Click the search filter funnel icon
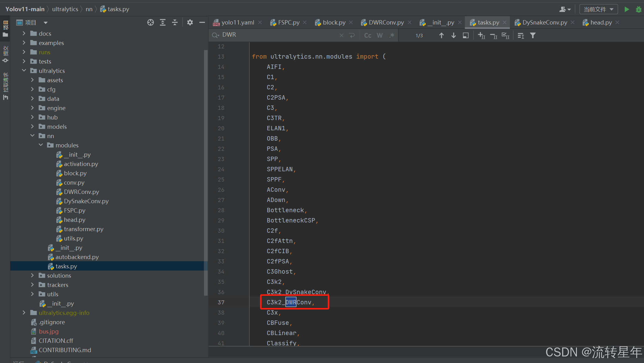Screen dimensions: 644x363 (x=533, y=35)
